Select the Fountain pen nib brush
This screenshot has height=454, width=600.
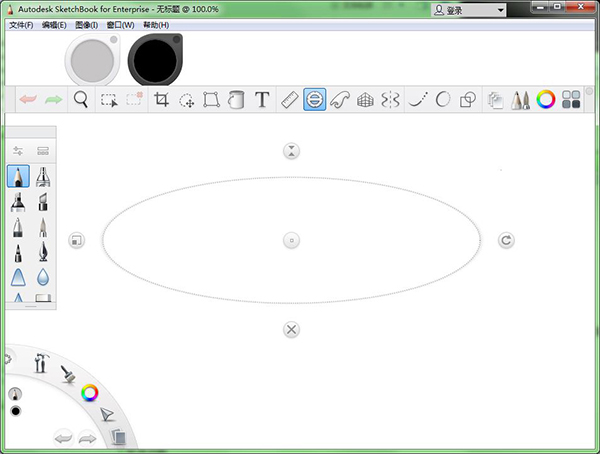point(43,252)
